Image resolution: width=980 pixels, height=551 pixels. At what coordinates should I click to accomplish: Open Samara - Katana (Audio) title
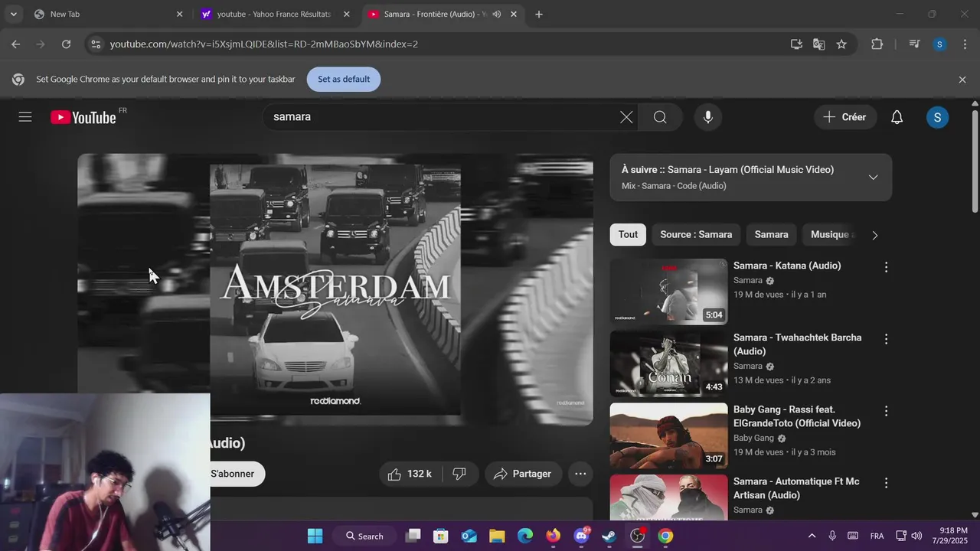coord(787,266)
